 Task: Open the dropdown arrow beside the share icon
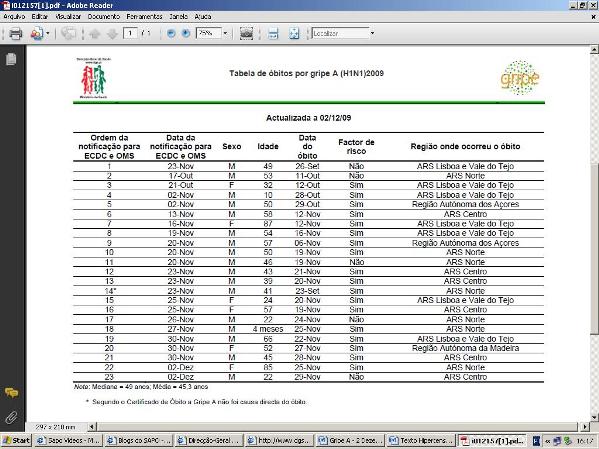click(48, 34)
